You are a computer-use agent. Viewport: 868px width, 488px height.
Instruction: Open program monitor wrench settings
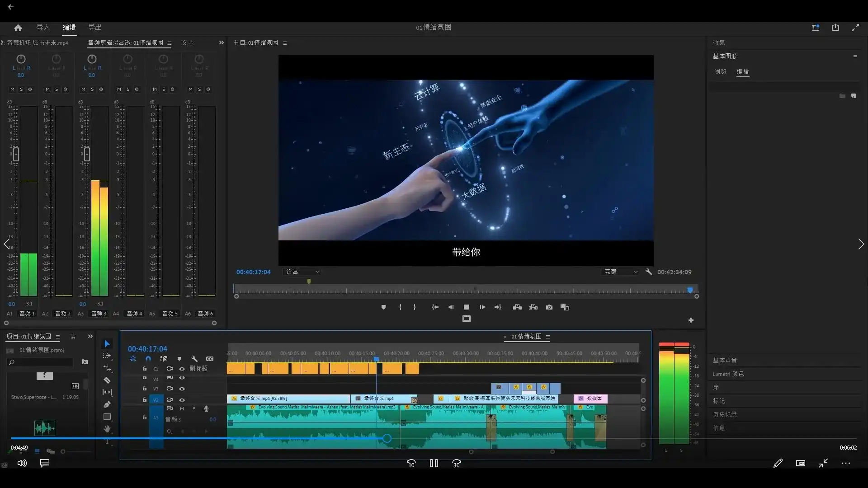coord(649,272)
